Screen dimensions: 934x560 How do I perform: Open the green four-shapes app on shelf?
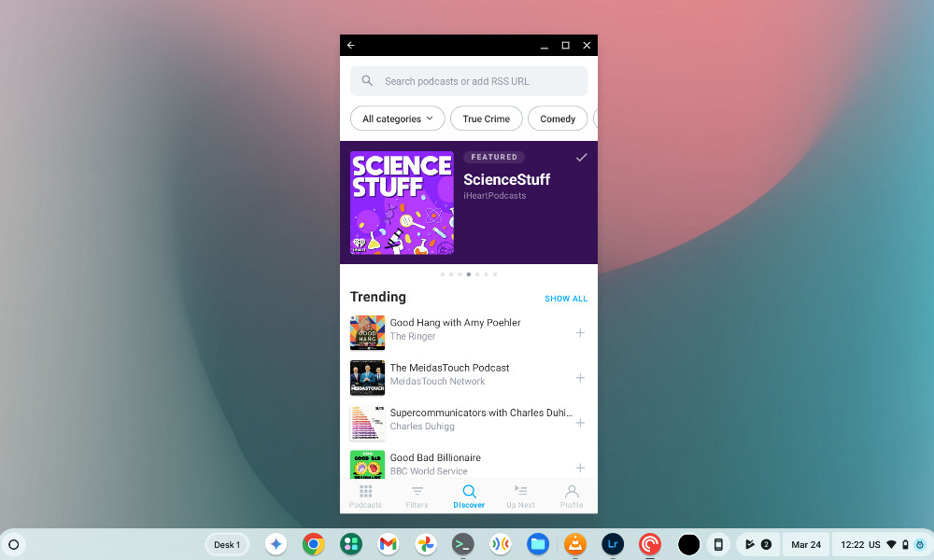[x=351, y=544]
